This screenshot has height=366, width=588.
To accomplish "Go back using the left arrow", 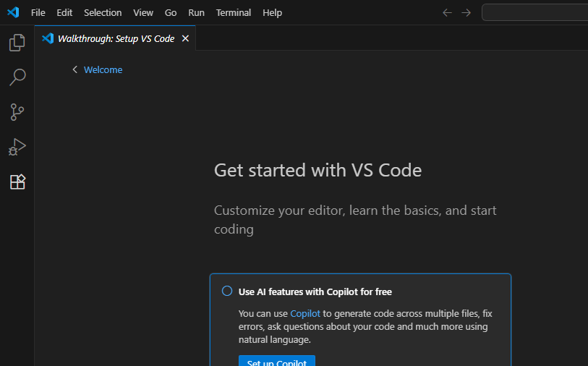I will (447, 12).
